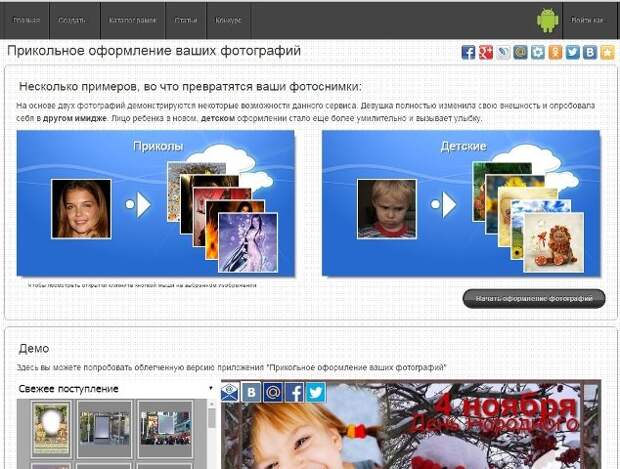The width and height of the screenshot is (620, 469).
Task: Share via Twitter icon in page header
Action: pos(572,53)
